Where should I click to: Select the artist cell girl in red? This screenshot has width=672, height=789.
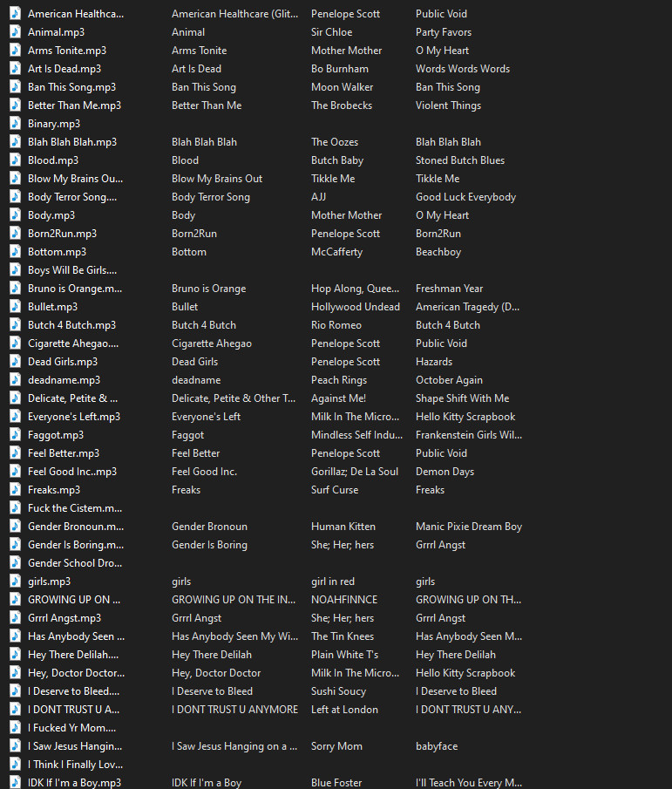pos(332,582)
